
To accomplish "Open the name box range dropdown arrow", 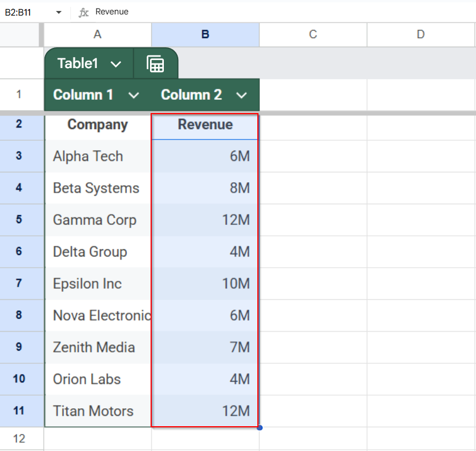I will [59, 13].
